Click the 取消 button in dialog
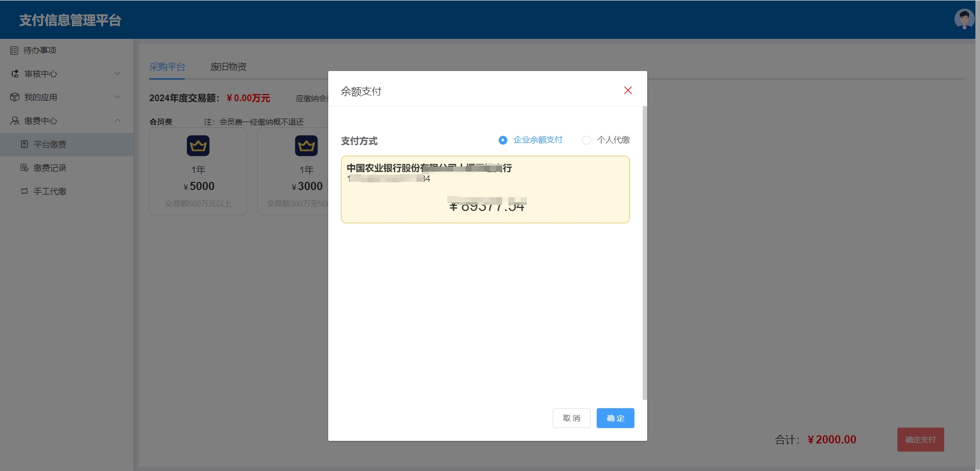980x471 pixels. tap(571, 418)
